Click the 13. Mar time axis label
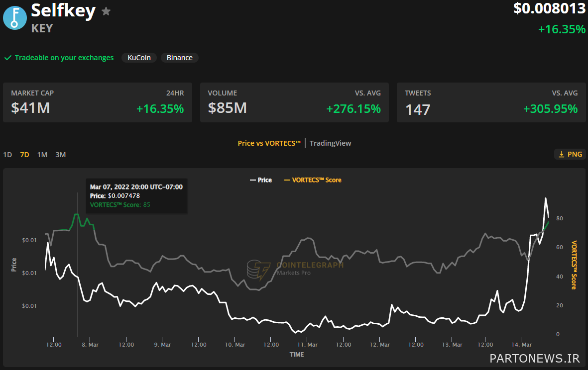This screenshot has width=588, height=370. pyautogui.click(x=452, y=345)
